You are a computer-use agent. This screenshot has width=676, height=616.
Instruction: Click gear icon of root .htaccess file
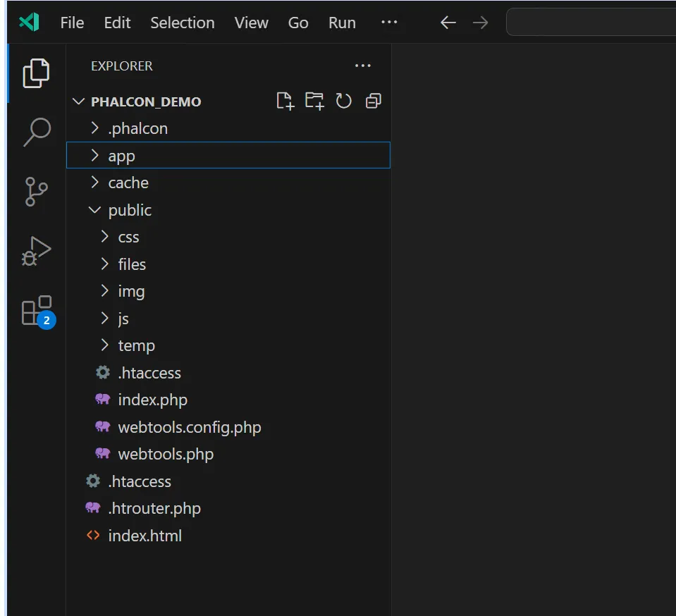click(x=93, y=481)
